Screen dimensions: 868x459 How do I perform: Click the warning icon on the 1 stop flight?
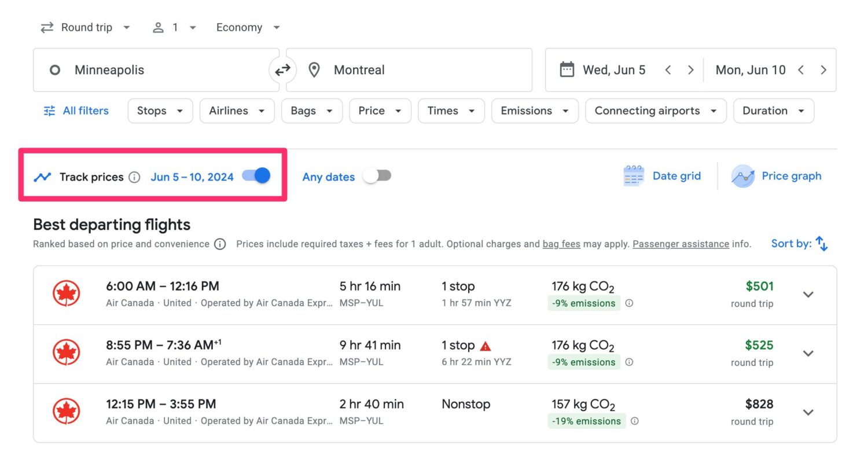click(485, 345)
